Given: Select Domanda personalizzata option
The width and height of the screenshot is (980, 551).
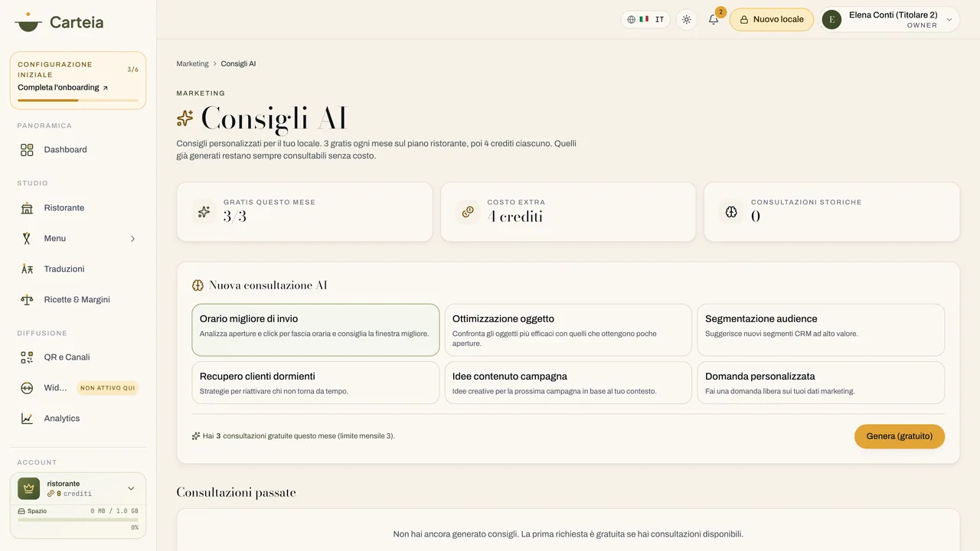Looking at the screenshot, I should click(x=821, y=383).
